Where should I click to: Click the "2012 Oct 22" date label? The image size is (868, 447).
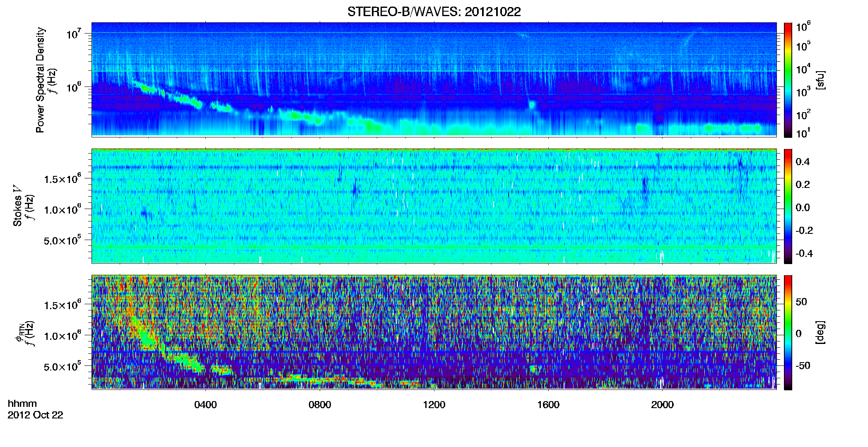[35, 415]
